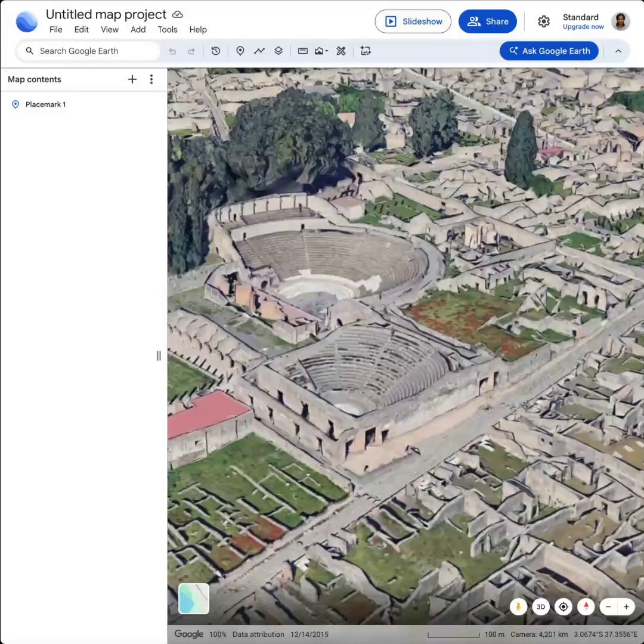The image size is (644, 644).
Task: Click the coordinates readout 3.0674°S
Action: 605,634
